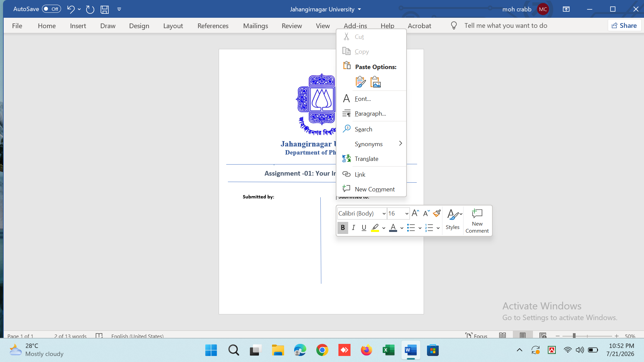Screen dimensions: 644x362
Task: Click Decrease Font Size icon in mini toolbar
Action: point(426,213)
